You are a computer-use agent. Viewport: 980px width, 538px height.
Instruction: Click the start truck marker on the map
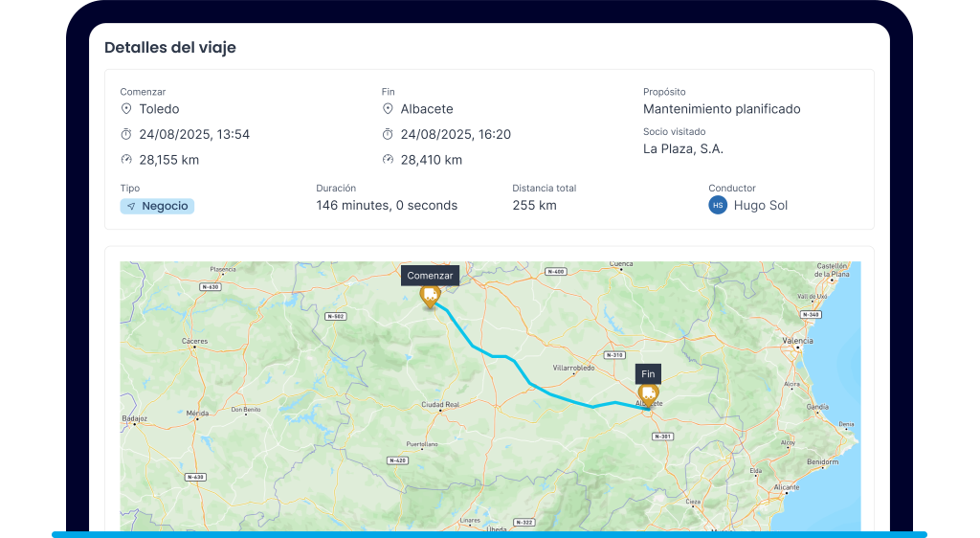pyautogui.click(x=430, y=296)
